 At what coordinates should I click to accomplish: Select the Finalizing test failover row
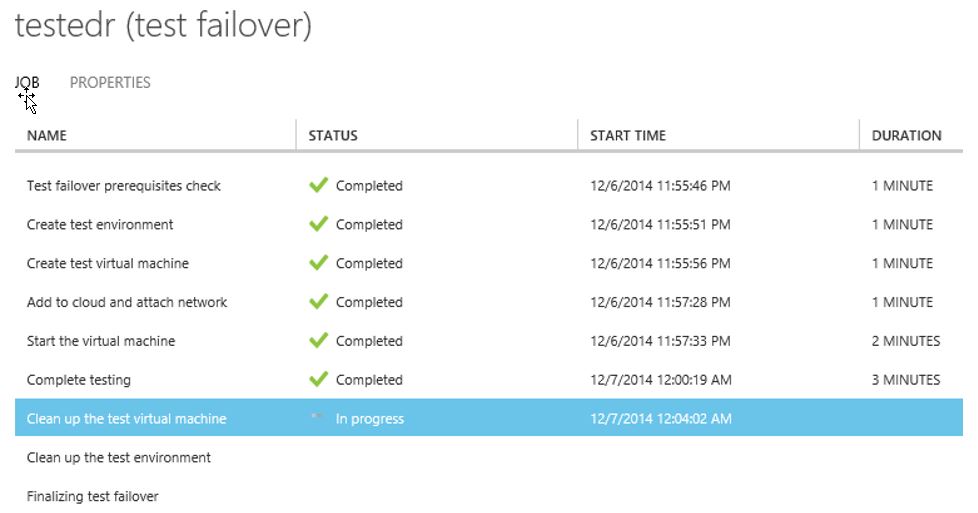point(489,496)
